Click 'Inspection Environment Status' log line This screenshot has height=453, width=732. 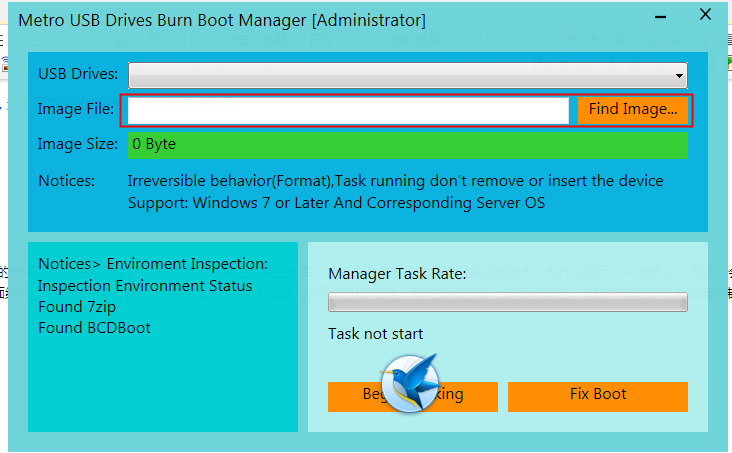click(145, 285)
